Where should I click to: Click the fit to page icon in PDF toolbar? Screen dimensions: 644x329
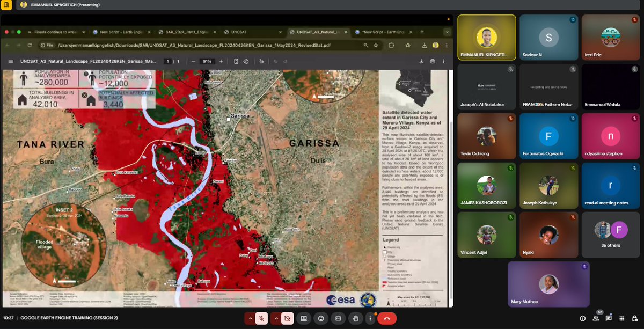pos(236,61)
